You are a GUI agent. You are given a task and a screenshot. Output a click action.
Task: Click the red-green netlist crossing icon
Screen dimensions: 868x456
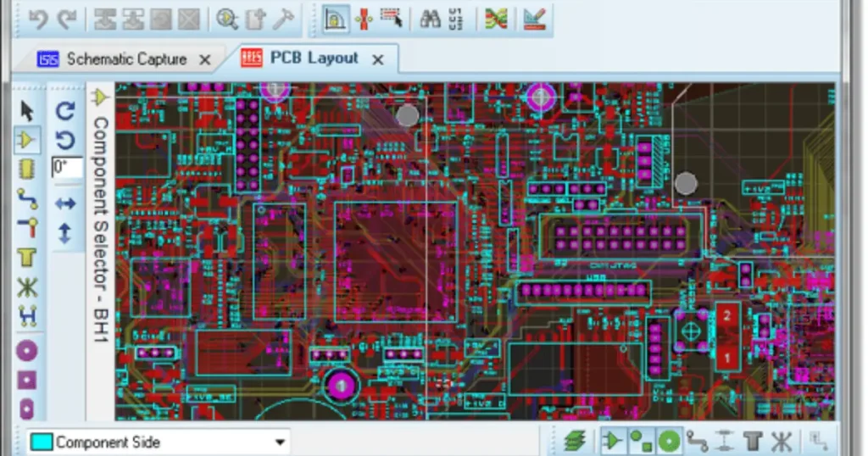[496, 19]
